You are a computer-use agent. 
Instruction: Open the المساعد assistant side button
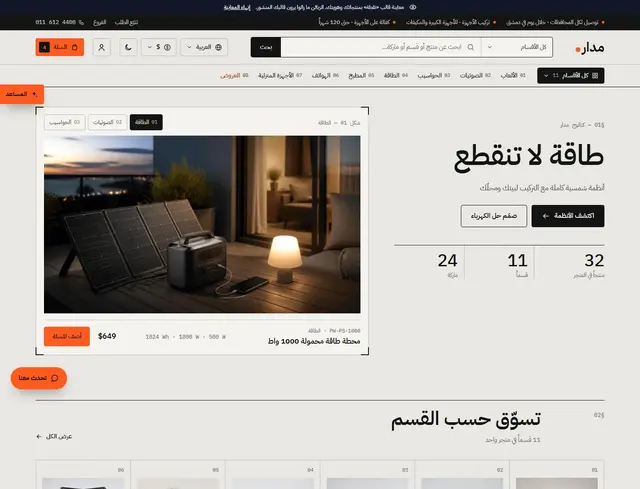point(22,94)
